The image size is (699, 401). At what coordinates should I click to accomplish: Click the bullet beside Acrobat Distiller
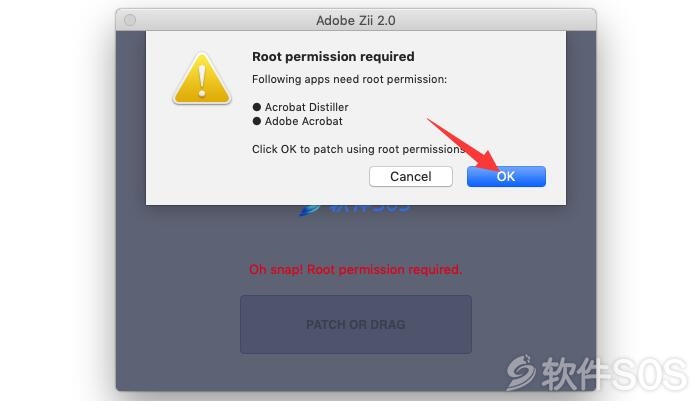256,107
